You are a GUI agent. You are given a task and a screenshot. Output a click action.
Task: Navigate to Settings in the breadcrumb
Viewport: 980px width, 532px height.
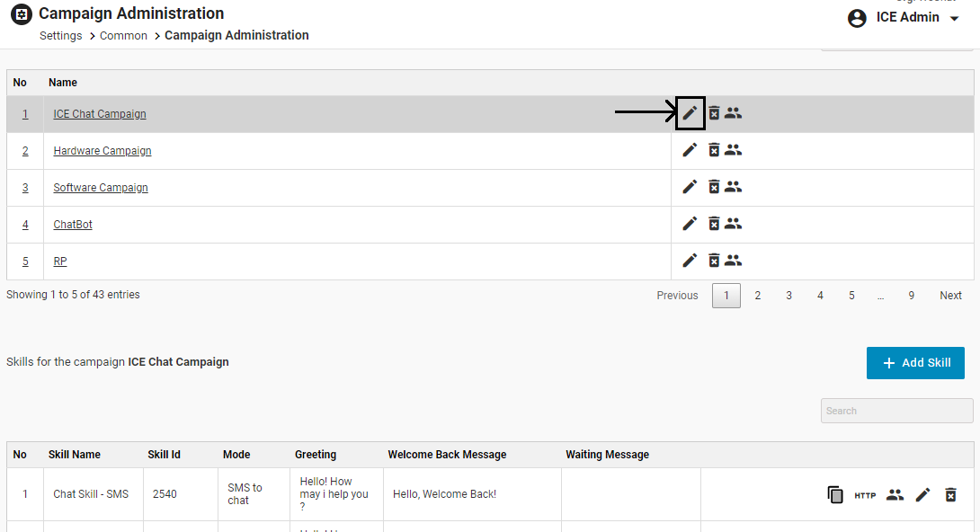[x=61, y=36]
